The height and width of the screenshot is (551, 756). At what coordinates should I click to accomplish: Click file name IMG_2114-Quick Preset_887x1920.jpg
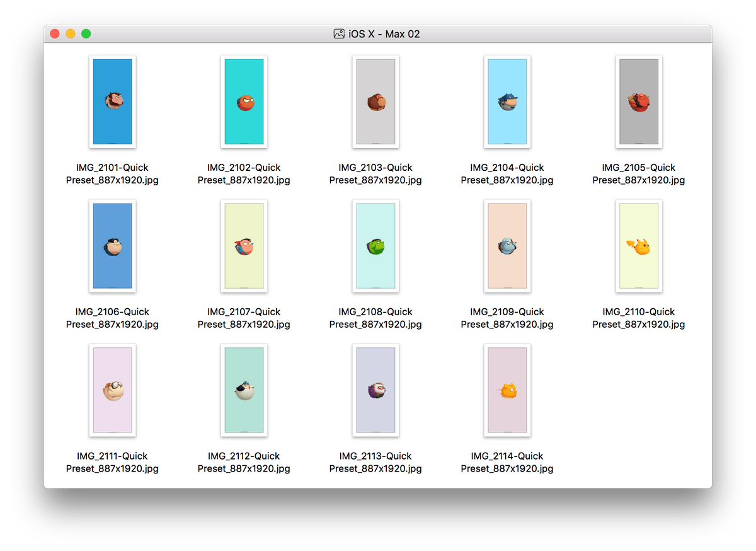tap(507, 463)
